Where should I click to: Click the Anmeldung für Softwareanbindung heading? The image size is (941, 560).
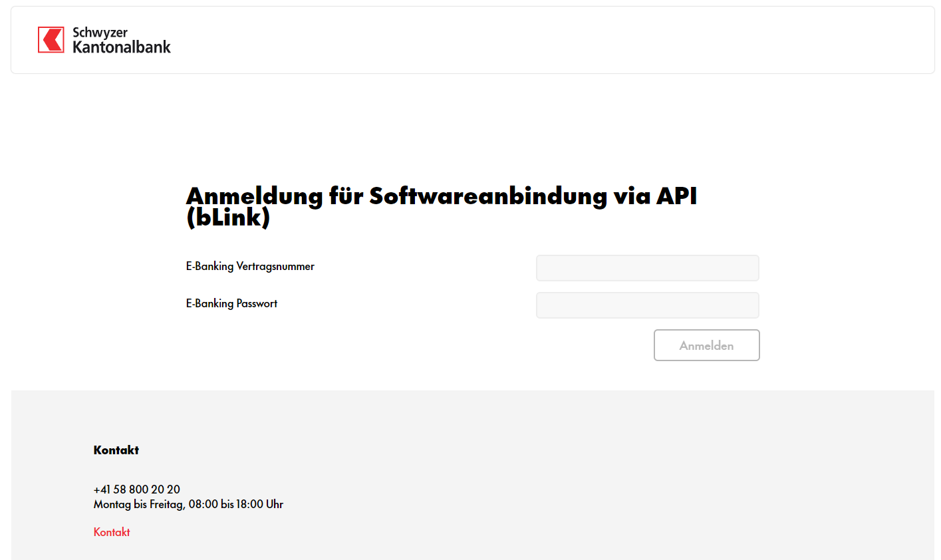442,206
